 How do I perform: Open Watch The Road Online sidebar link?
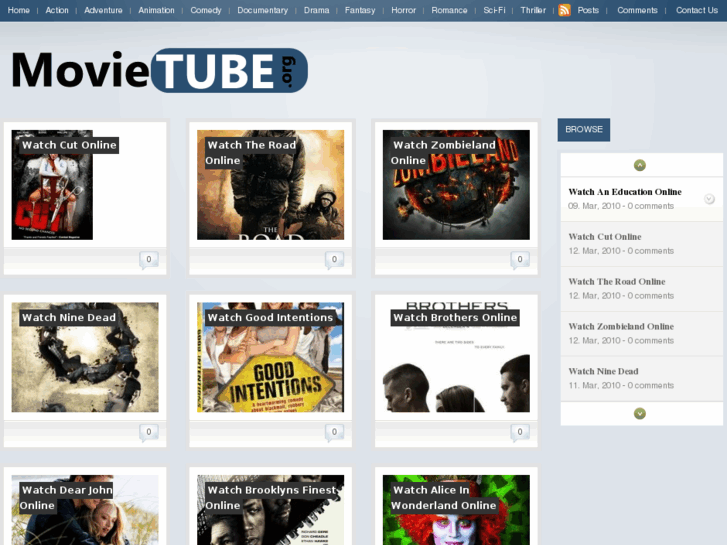pos(617,282)
